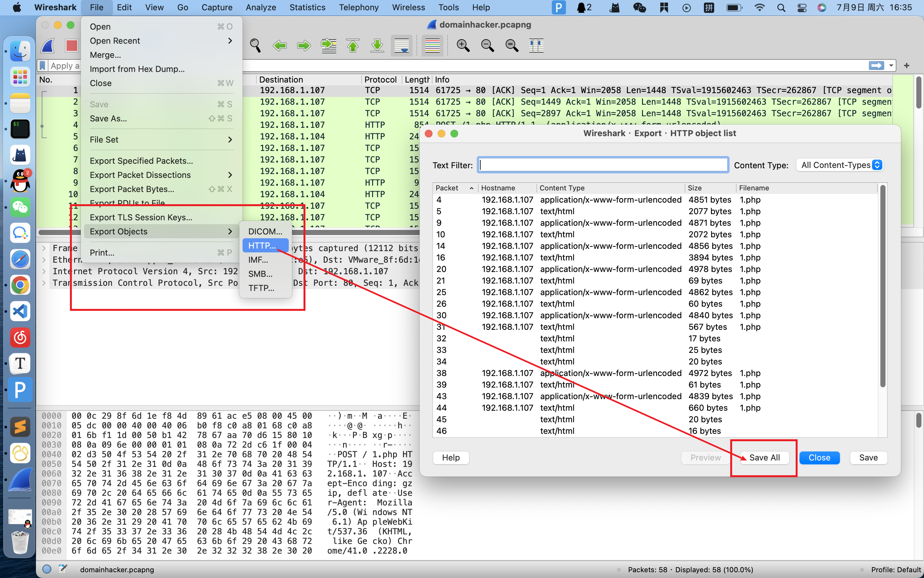Screen dimensions: 924x578
Task: Select packet 44 with 660 bytes row
Action: point(655,407)
